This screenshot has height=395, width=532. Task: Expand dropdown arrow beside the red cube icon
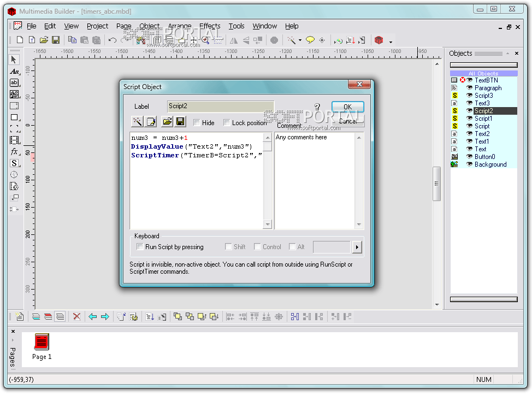[x=391, y=41]
